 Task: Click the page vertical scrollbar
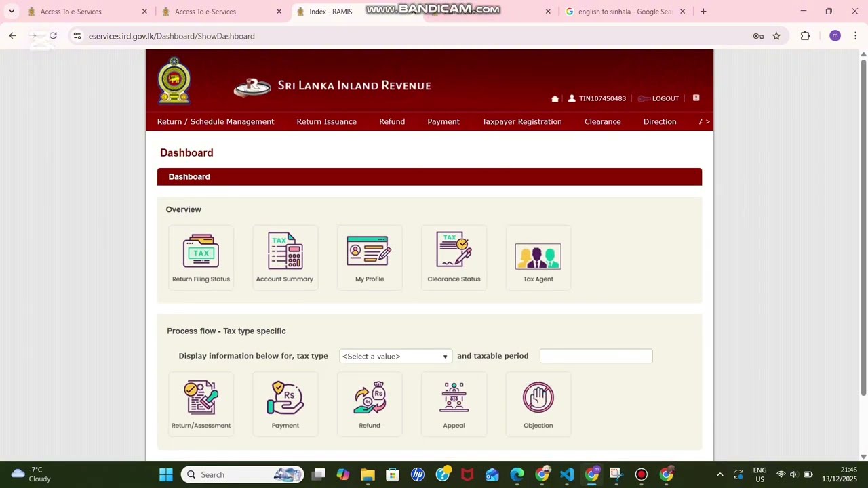click(863, 227)
